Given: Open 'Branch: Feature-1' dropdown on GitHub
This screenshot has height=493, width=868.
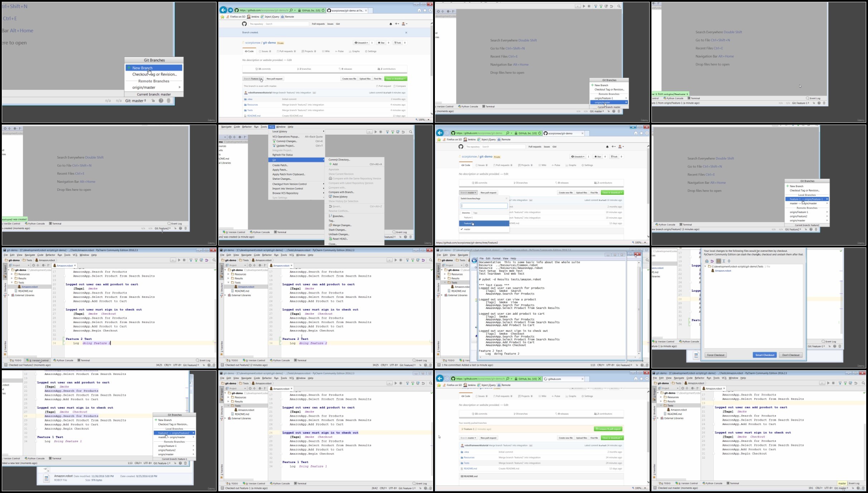Looking at the screenshot, I should tap(253, 79).
